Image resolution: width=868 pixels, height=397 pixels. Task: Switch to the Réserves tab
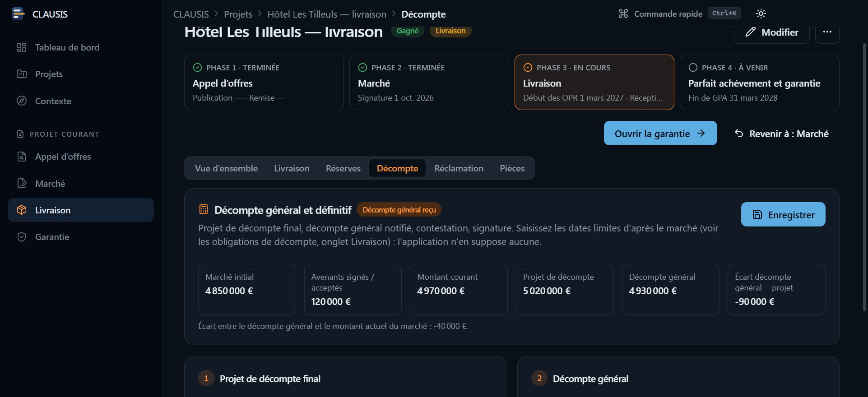[x=343, y=168]
